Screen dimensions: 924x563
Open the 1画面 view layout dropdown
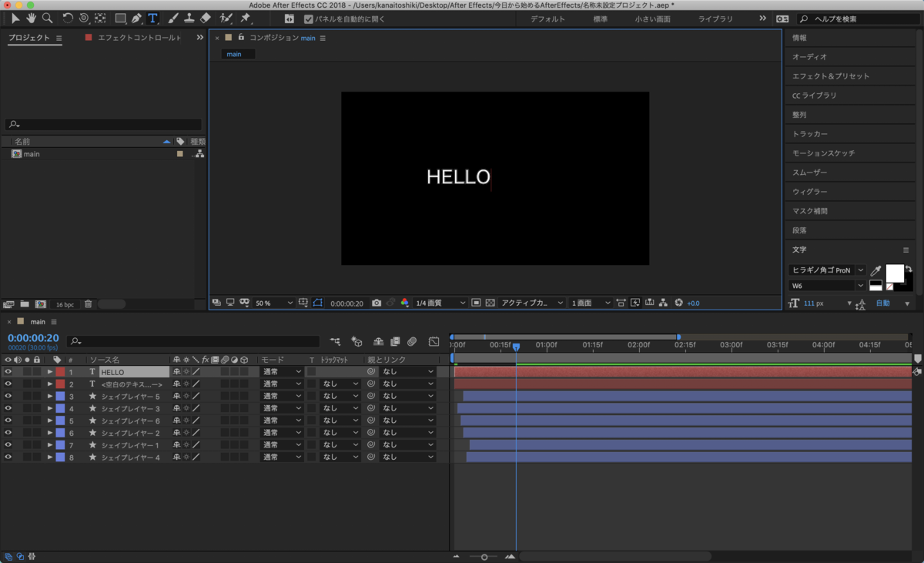(x=591, y=303)
